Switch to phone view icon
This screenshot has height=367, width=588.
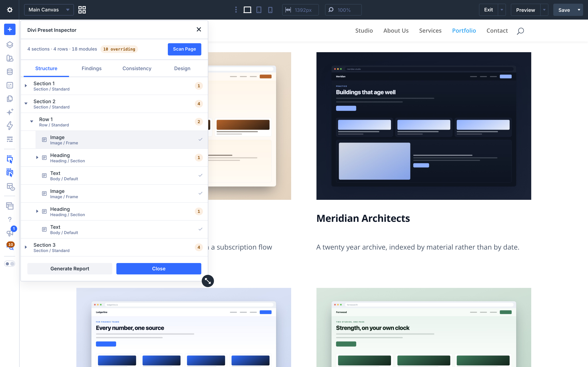point(270,10)
